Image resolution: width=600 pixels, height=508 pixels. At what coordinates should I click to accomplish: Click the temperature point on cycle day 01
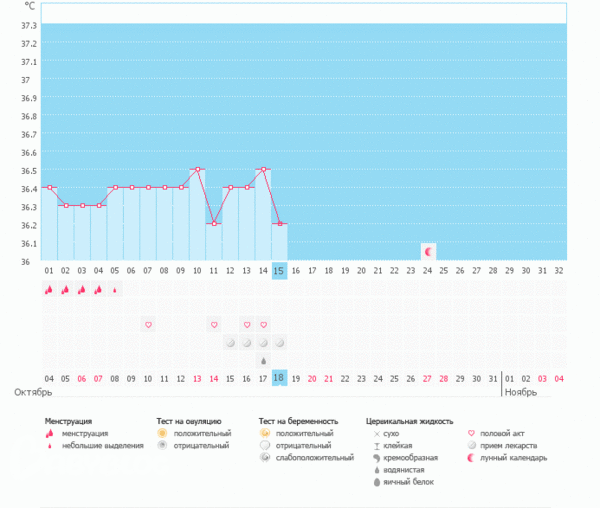(x=49, y=188)
